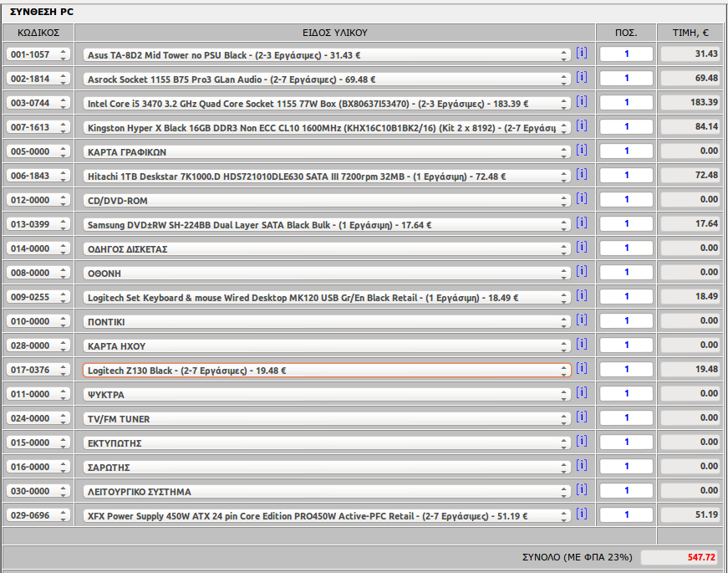
Task: Click the ΚΩΔΙΚΟΣ column header
Action: coord(38,33)
